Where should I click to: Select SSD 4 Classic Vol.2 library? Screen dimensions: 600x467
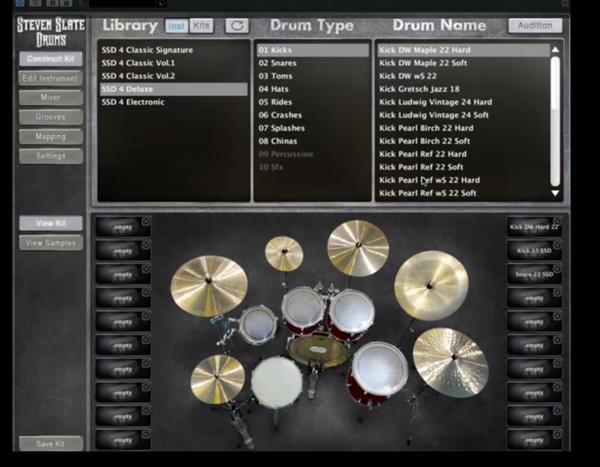click(174, 76)
